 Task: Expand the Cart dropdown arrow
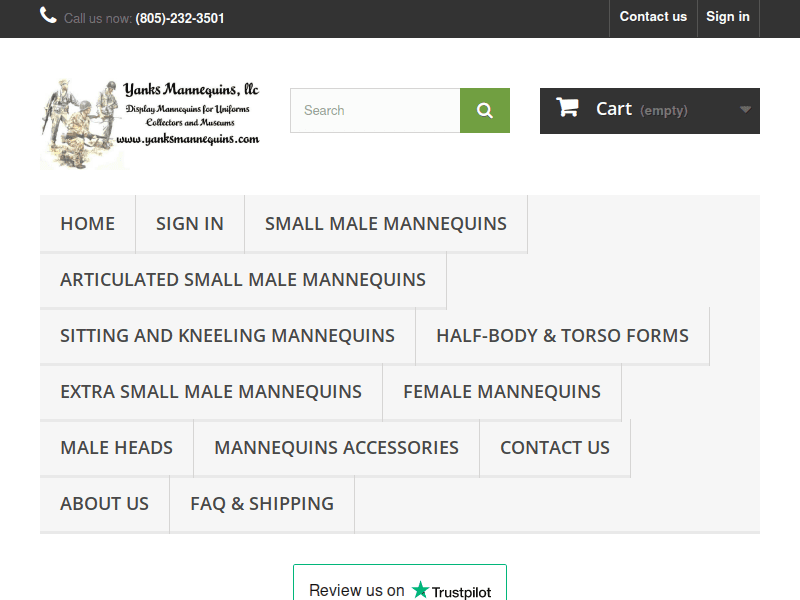[745, 110]
